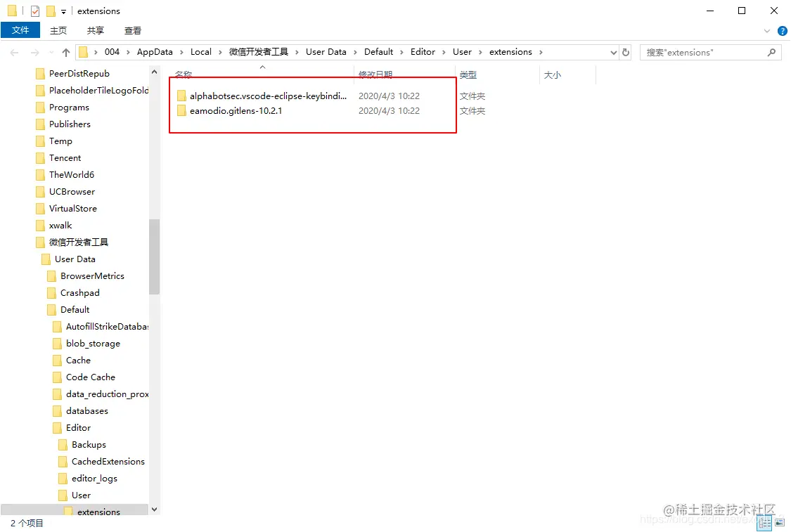Select databases in the navigation tree

[87, 411]
